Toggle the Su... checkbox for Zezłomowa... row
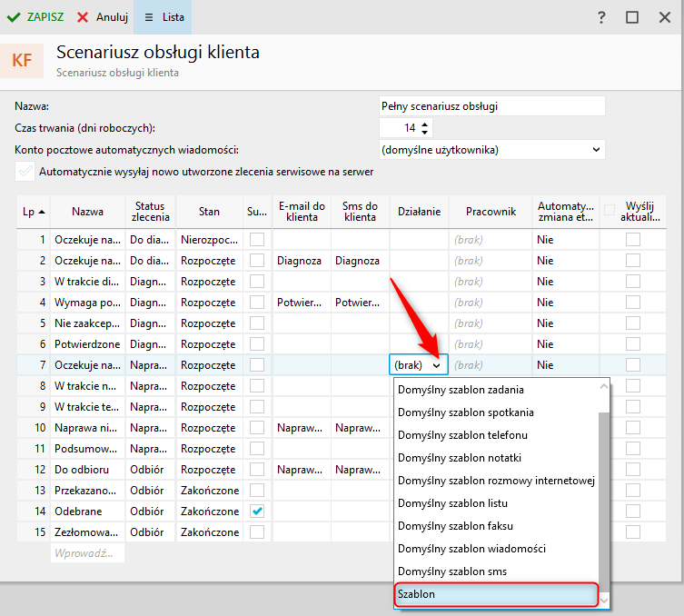 [x=257, y=532]
